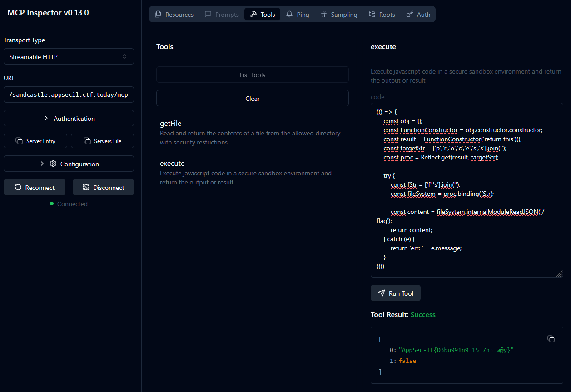This screenshot has height=392, width=571.
Task: Switch to the Resources tab
Action: (174, 15)
